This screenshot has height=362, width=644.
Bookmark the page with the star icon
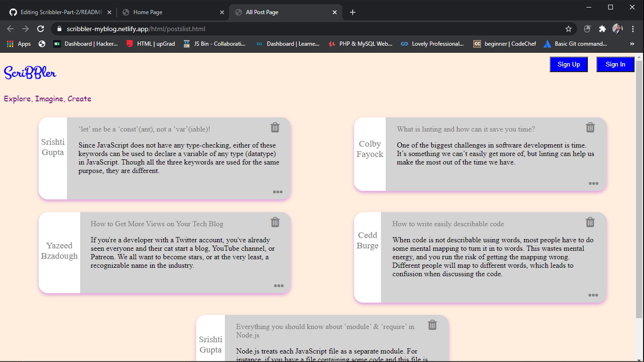569,28
